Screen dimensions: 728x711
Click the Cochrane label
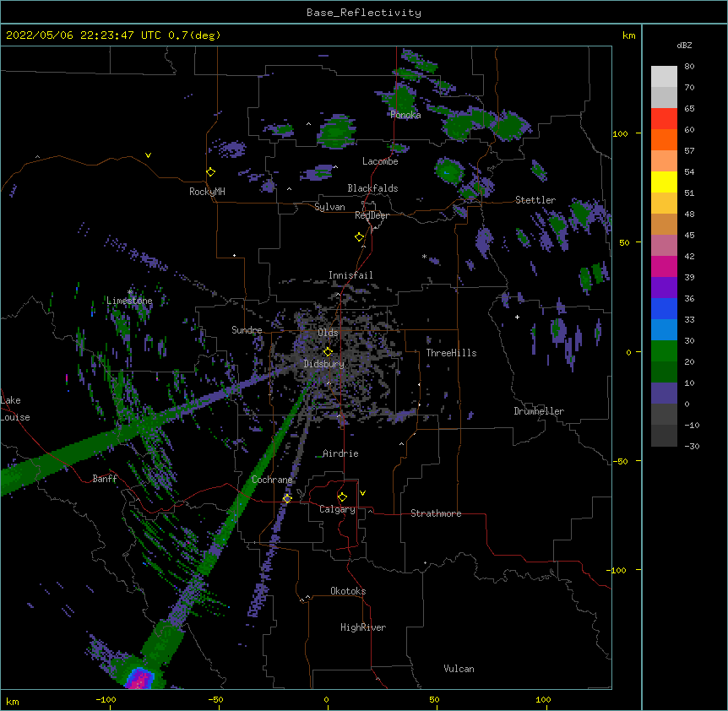coord(272,480)
